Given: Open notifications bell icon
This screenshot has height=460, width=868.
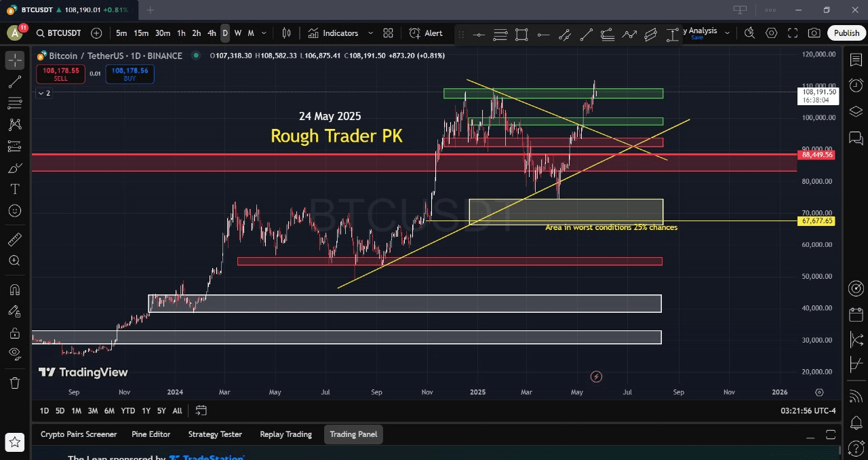Looking at the screenshot, I should coord(856,421).
